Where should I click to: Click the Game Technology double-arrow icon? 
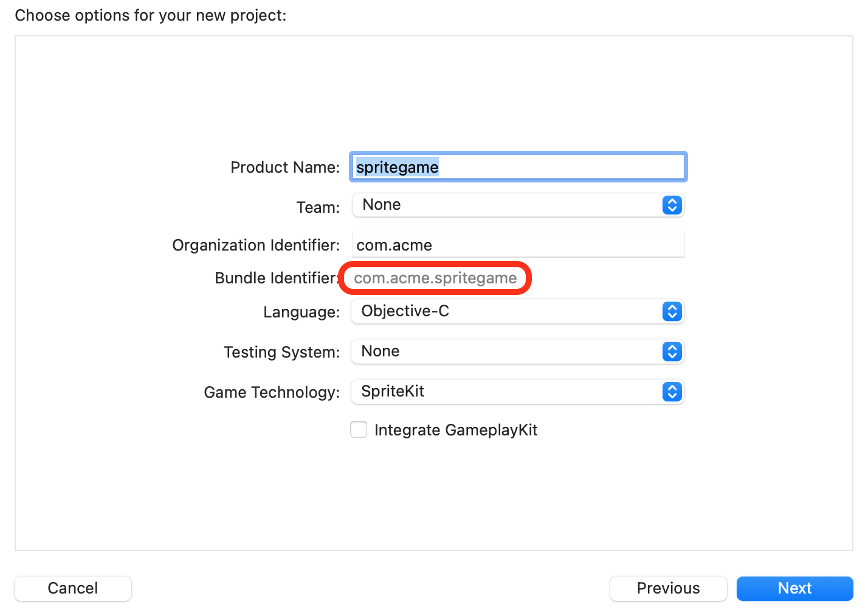672,392
